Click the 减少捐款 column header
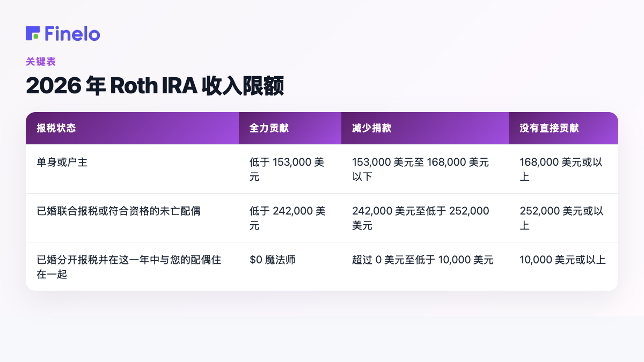This screenshot has height=362, width=644. pyautogui.click(x=425, y=128)
